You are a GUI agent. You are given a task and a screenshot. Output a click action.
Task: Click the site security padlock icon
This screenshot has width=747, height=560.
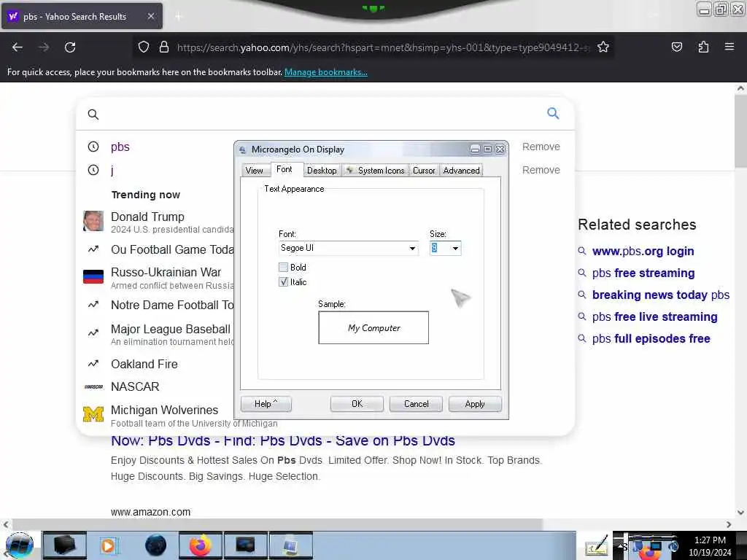click(164, 47)
